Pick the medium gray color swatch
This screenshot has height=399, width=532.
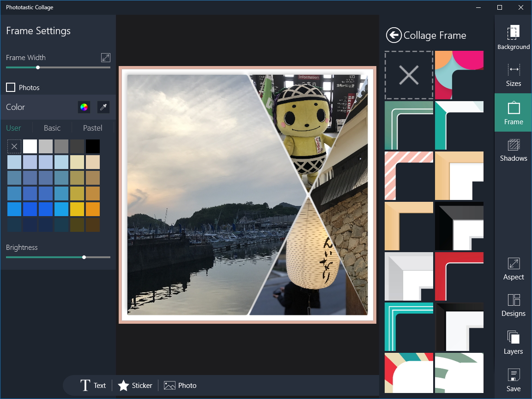[61, 146]
